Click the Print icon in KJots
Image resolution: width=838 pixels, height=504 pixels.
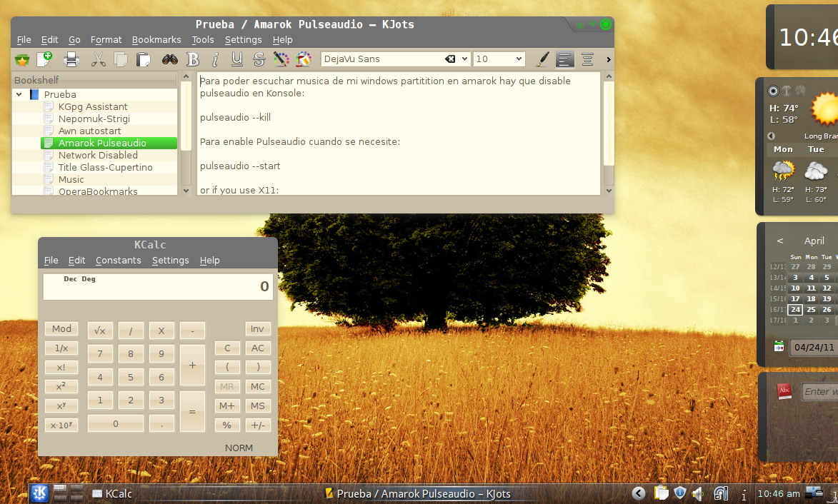click(x=71, y=59)
